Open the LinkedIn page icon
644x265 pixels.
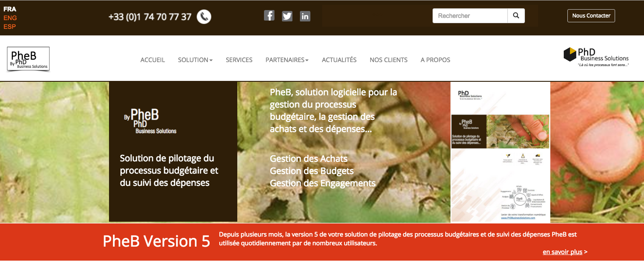tap(305, 16)
